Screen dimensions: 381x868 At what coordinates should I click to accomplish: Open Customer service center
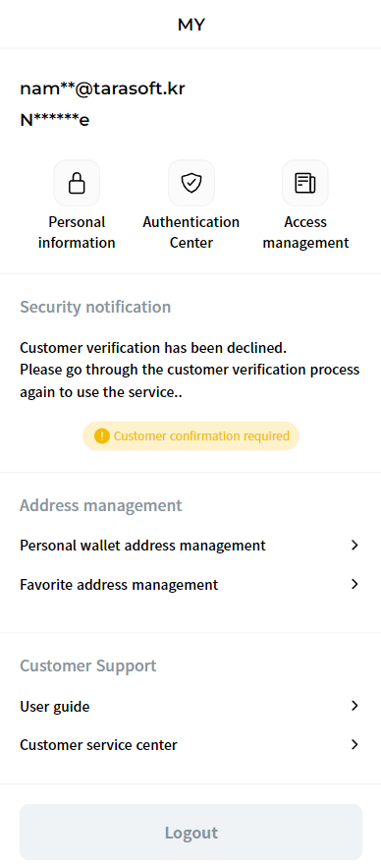tap(190, 744)
